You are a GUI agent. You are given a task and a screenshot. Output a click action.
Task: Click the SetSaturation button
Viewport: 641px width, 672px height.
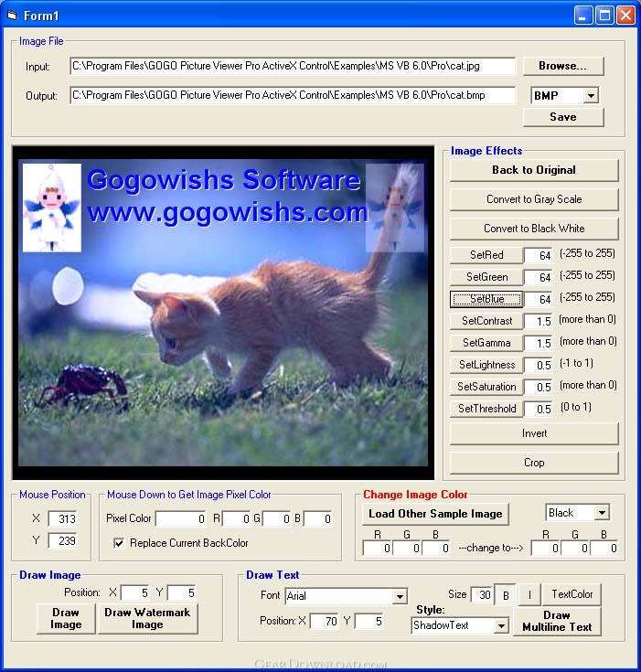point(486,387)
